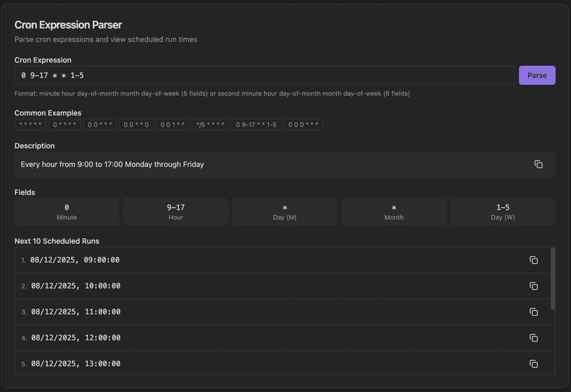Apply the '0 0 * * 0' weekly example
This screenshot has width=571, height=392.
tap(136, 124)
